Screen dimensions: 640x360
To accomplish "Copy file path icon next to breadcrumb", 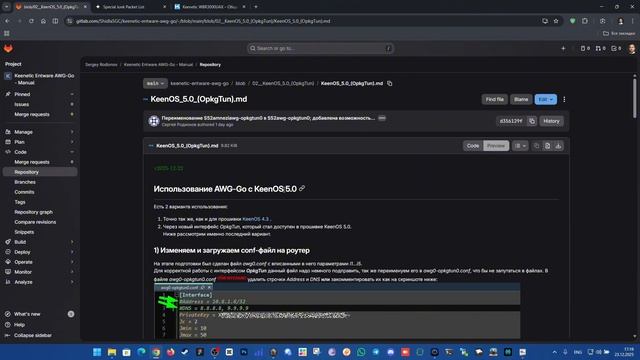I will point(389,83).
